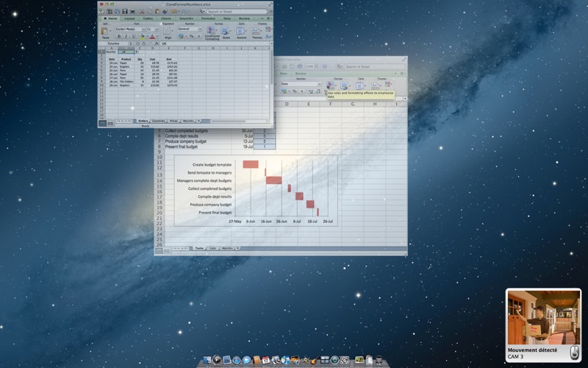Open Calendar from the Dock
Viewport: 588px width, 368px height.
(266, 360)
